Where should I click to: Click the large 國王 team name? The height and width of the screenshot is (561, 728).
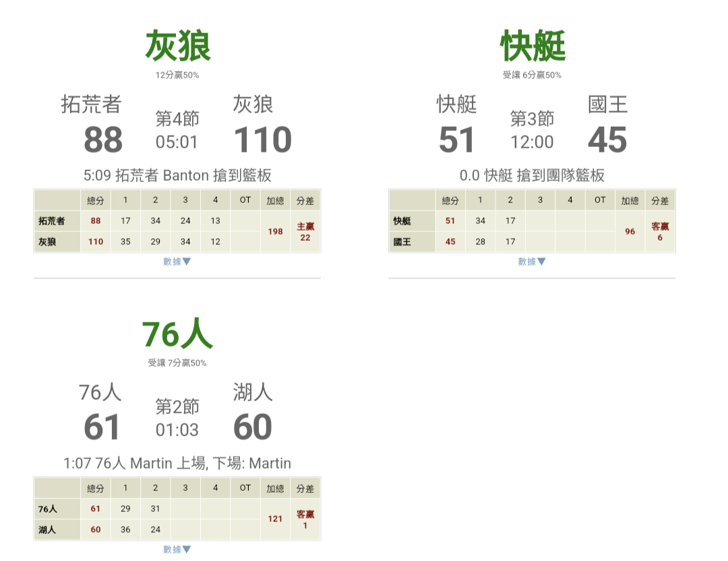(608, 104)
